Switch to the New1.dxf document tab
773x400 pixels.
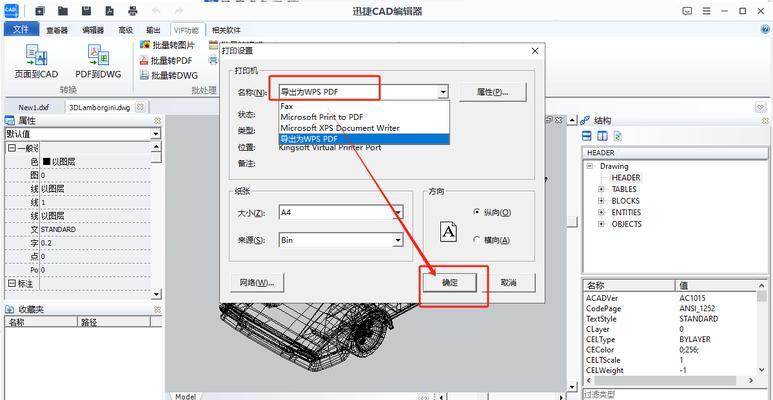[x=34, y=107]
